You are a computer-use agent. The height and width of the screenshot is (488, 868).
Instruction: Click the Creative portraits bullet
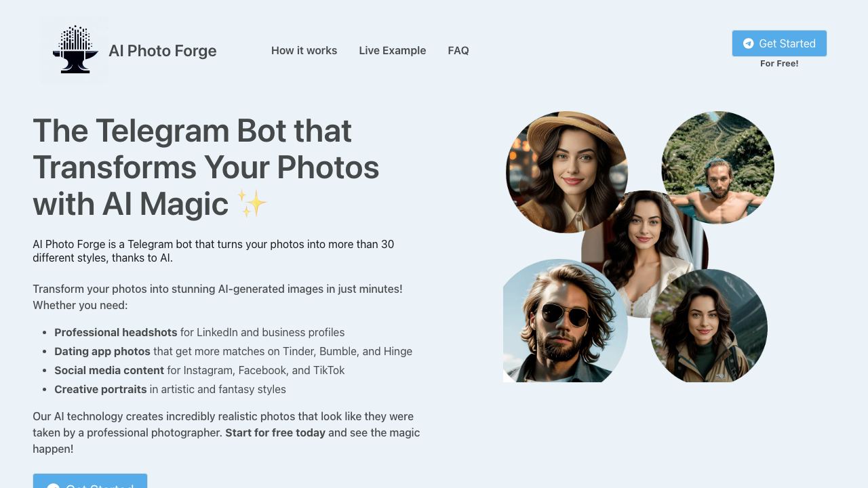170,389
